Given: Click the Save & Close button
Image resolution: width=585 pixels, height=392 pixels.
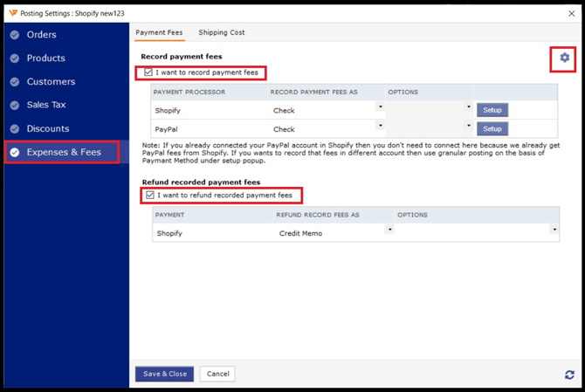Looking at the screenshot, I should pos(164,374).
